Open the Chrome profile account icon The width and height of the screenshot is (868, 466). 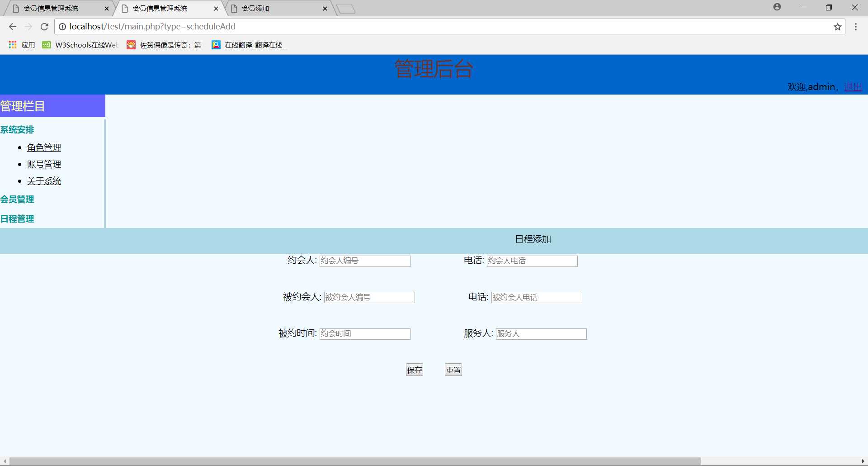click(x=777, y=7)
